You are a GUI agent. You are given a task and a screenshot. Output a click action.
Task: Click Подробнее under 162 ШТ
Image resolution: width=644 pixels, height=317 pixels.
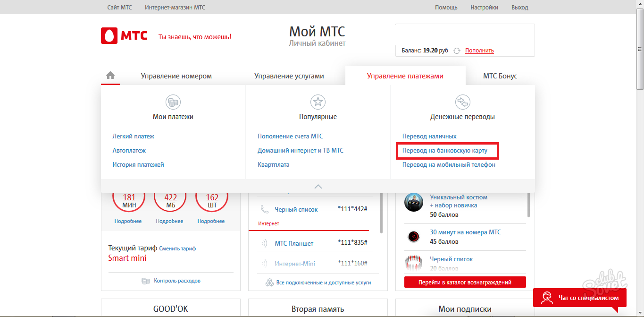211,221
